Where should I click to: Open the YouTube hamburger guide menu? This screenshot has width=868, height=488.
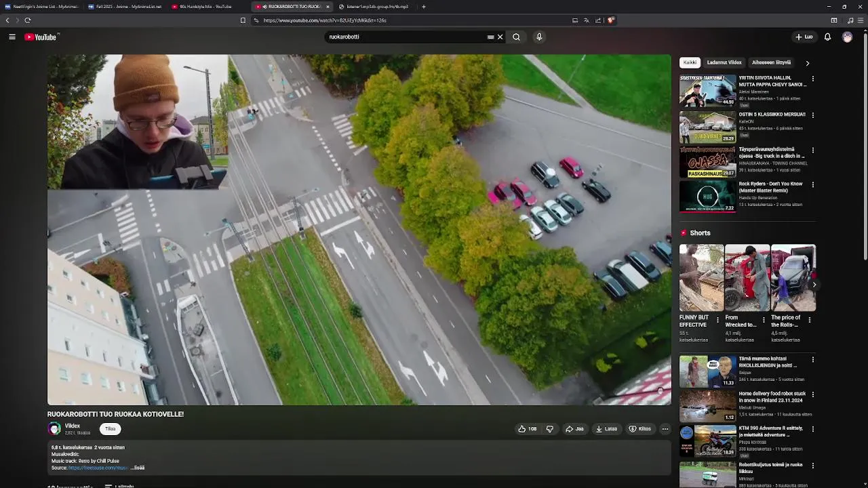point(12,37)
